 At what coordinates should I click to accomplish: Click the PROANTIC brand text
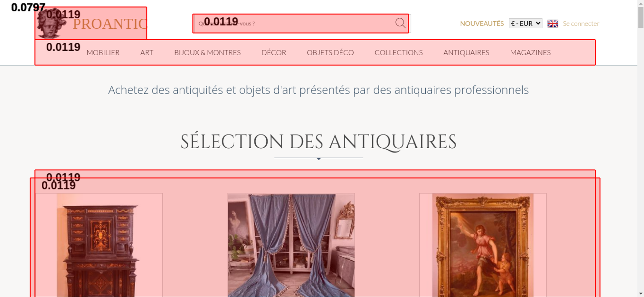(x=110, y=24)
